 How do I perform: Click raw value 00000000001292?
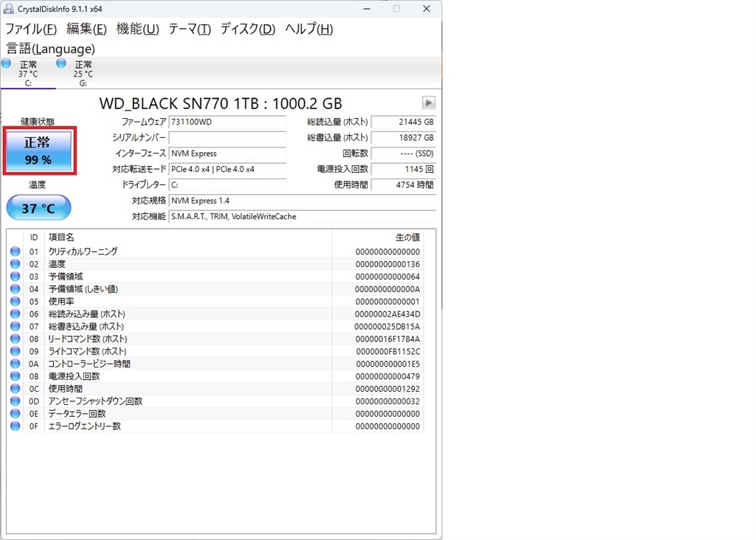tap(388, 390)
